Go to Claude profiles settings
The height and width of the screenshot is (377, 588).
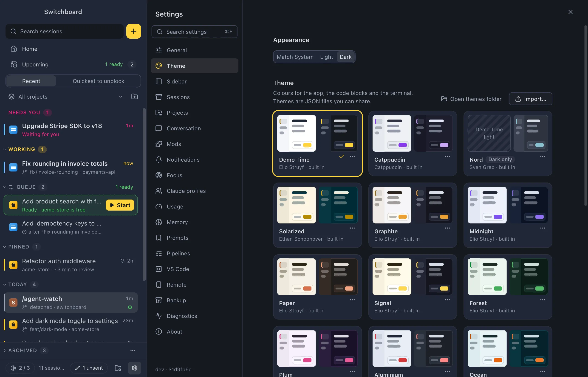pos(195,191)
